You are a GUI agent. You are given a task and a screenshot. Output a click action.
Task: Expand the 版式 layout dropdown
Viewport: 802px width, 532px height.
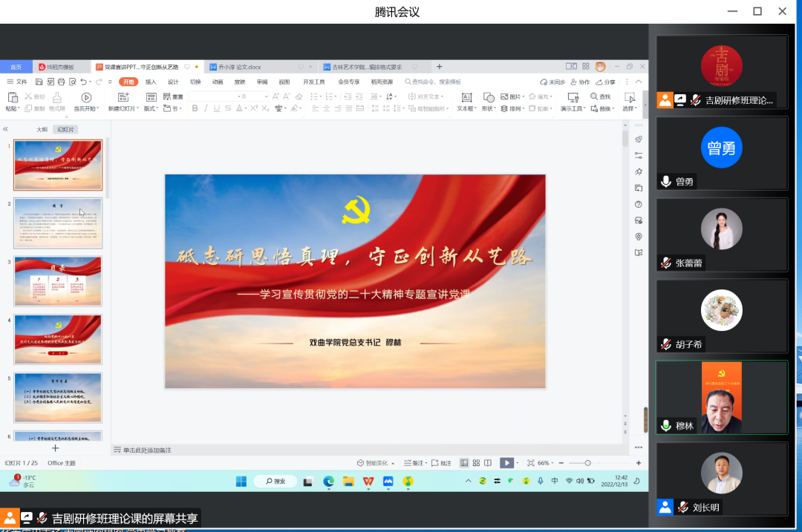(x=151, y=108)
